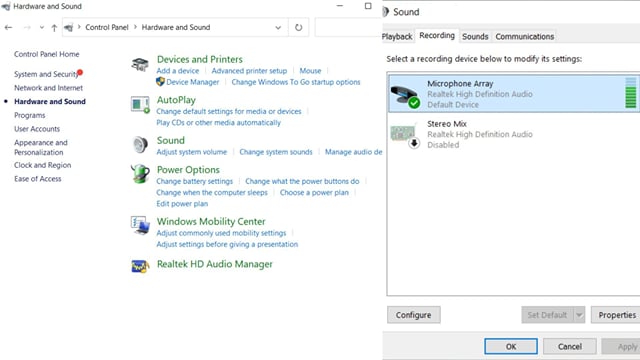Click the Windows Mobility Center icon
This screenshot has width=640, height=360.
coord(140,225)
